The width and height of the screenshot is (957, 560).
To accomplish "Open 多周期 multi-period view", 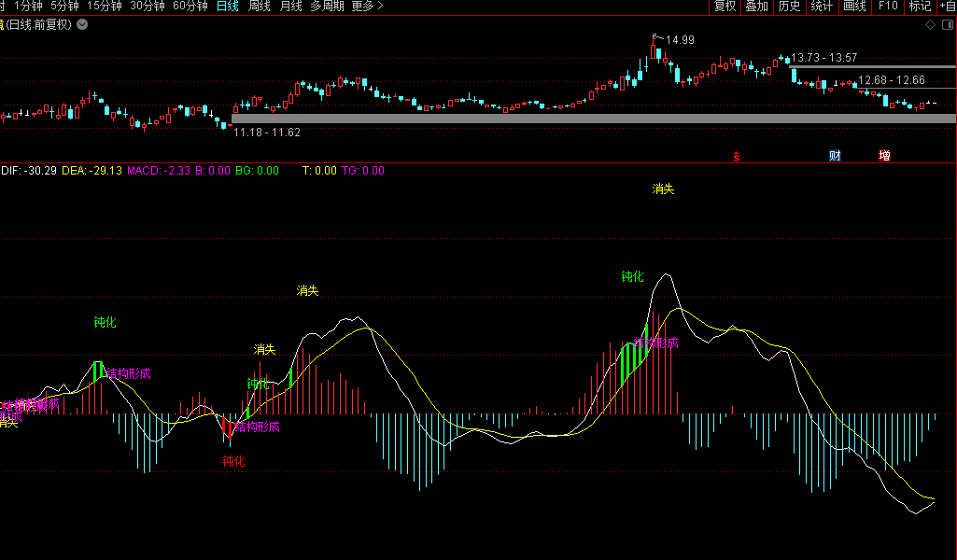I will coord(327,7).
